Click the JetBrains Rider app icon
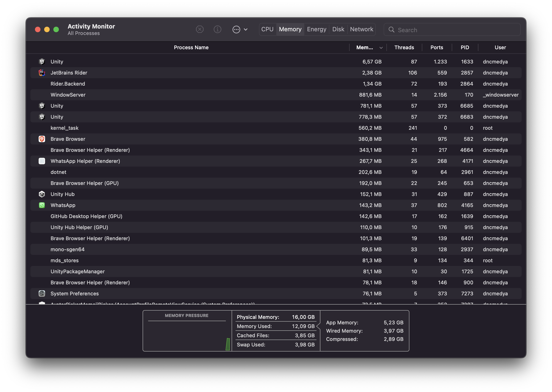This screenshot has width=552, height=392. 42,73
